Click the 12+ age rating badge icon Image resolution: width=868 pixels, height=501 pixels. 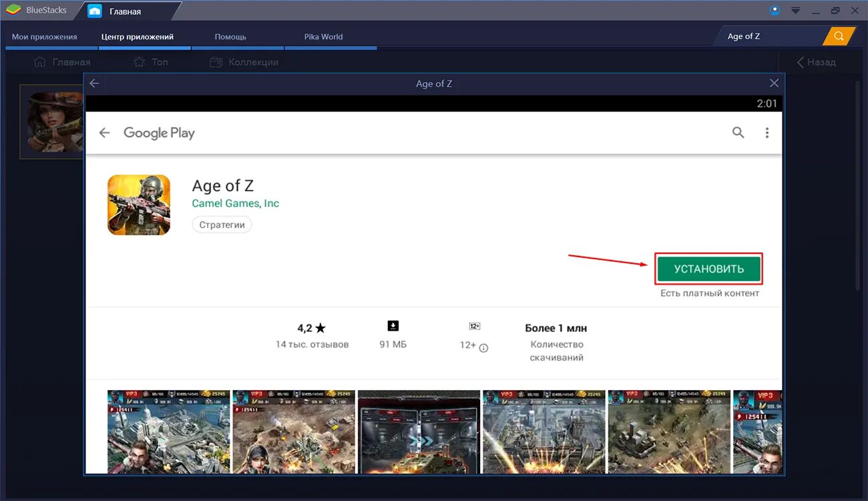click(x=475, y=326)
